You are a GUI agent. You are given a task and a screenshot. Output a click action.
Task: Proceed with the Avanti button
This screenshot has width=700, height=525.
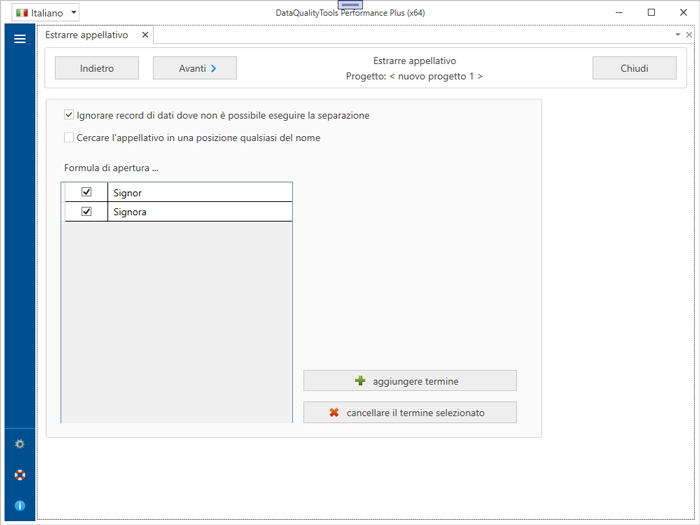[194, 69]
